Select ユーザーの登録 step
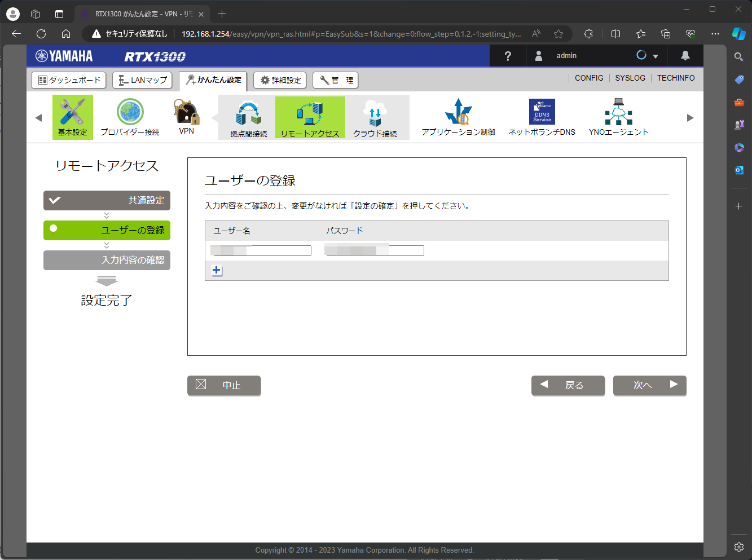The image size is (752, 560). [x=107, y=230]
